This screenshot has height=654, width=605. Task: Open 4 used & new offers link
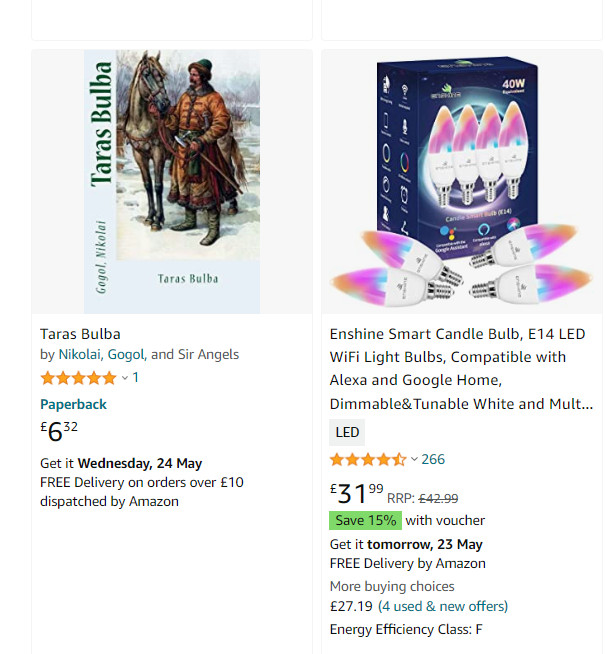pos(443,606)
